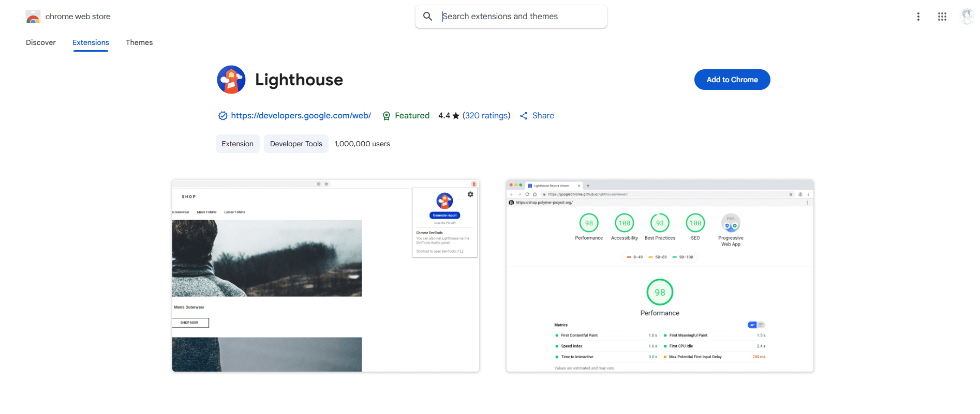Open the Lighthouse report screenshot thumbnail
This screenshot has width=980, height=414.
[660, 275]
